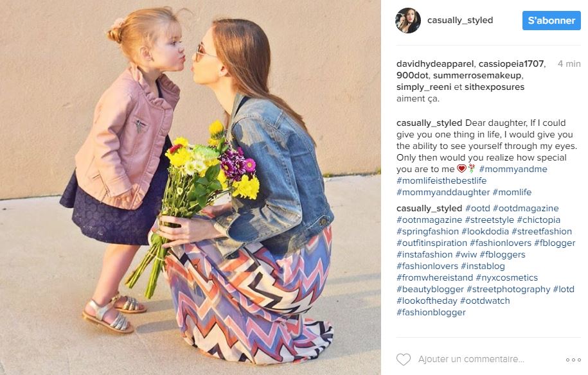Open casually_styled username in header

[460, 21]
